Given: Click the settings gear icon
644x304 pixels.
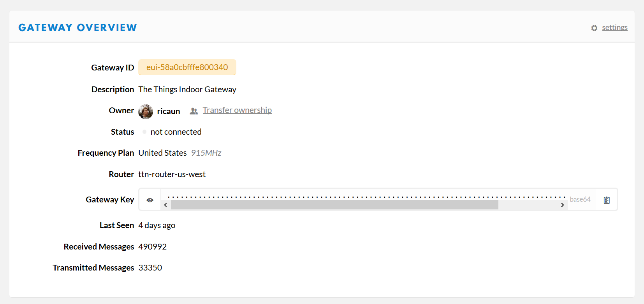Looking at the screenshot, I should 594,28.
